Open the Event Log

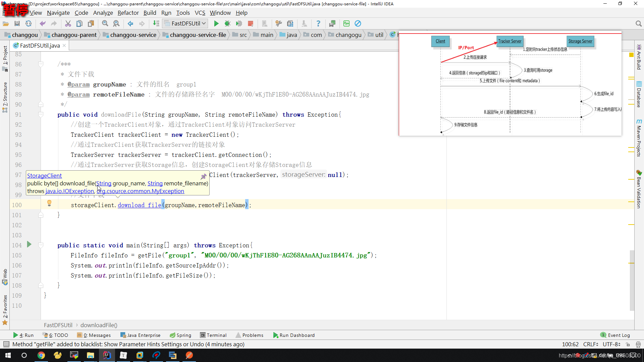tap(615, 335)
